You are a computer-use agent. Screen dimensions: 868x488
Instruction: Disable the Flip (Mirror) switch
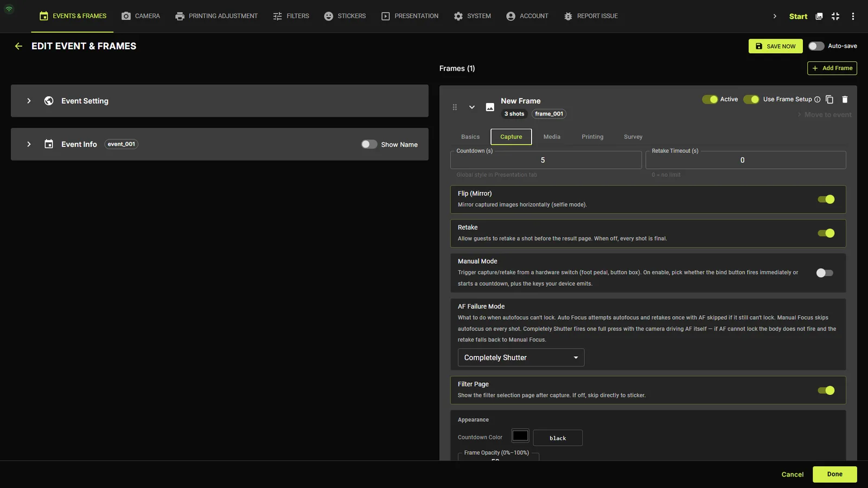click(x=826, y=200)
